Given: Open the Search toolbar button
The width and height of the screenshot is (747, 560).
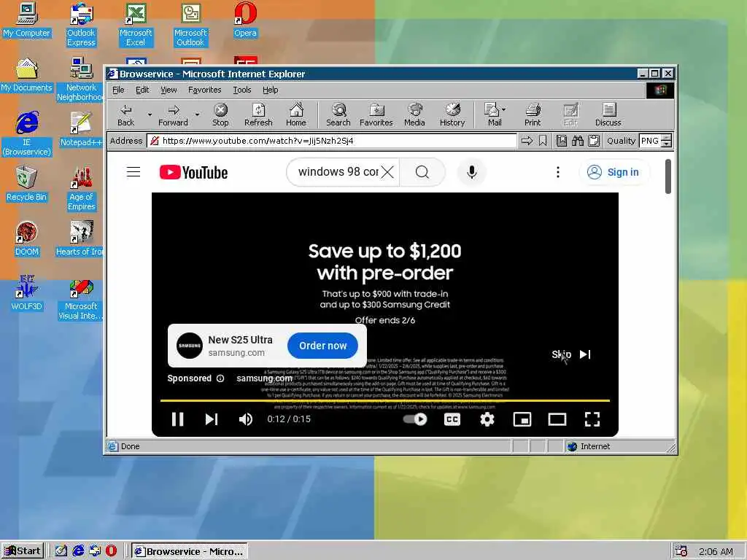Looking at the screenshot, I should [x=338, y=115].
